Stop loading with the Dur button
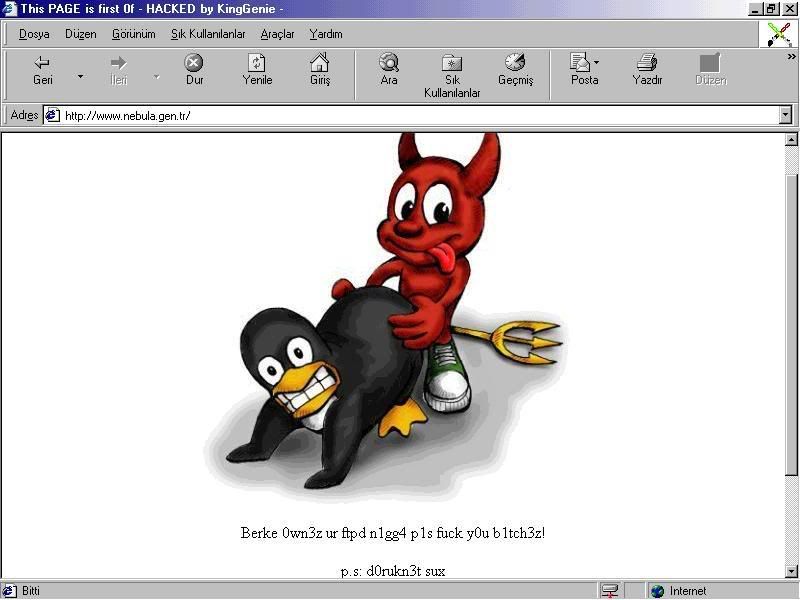The image size is (800, 600). click(x=194, y=71)
